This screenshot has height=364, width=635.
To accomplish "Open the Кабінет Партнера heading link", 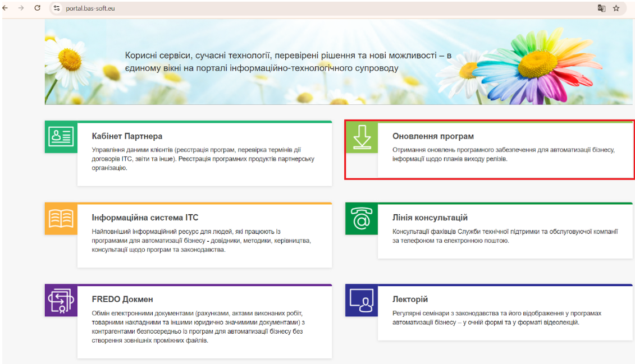I will (x=127, y=136).
